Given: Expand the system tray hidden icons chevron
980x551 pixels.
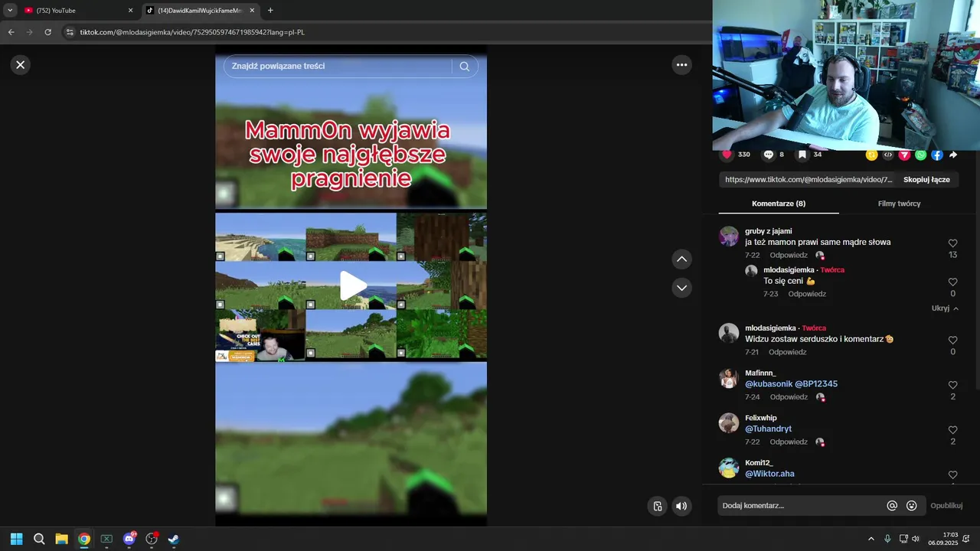Looking at the screenshot, I should pos(871,539).
